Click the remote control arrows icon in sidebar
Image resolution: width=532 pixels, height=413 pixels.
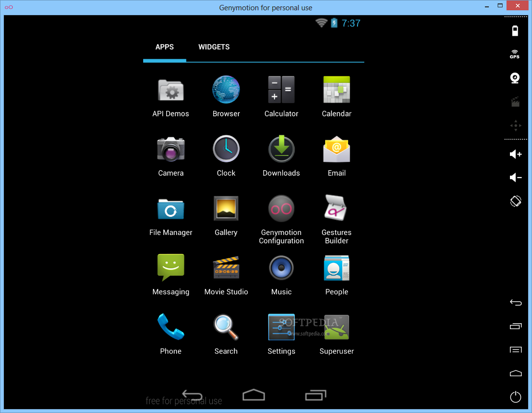[516, 126]
